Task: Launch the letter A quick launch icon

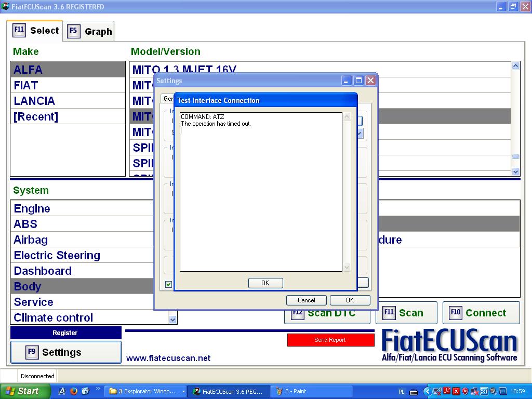Action: point(62,391)
